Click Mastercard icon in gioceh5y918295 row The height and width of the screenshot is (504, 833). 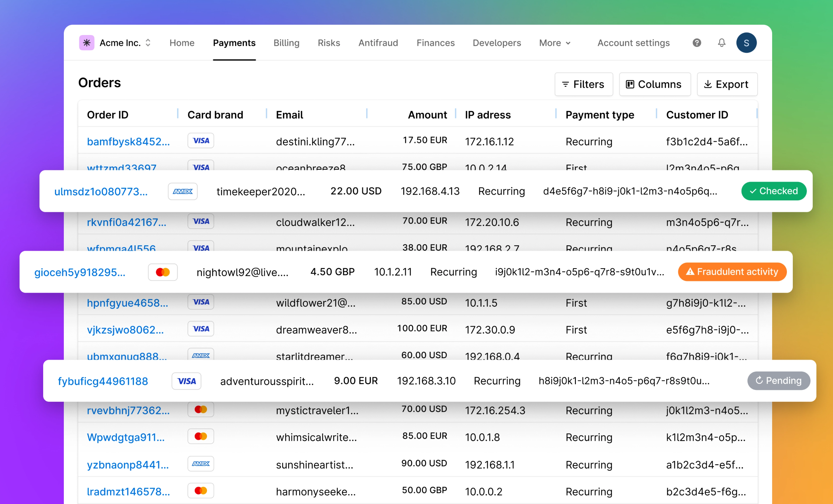(x=163, y=272)
